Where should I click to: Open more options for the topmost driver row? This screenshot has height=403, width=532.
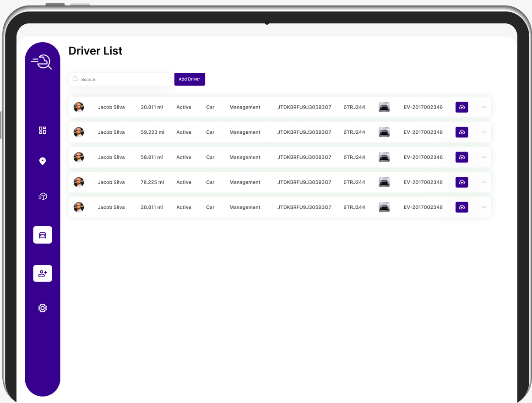(x=484, y=107)
